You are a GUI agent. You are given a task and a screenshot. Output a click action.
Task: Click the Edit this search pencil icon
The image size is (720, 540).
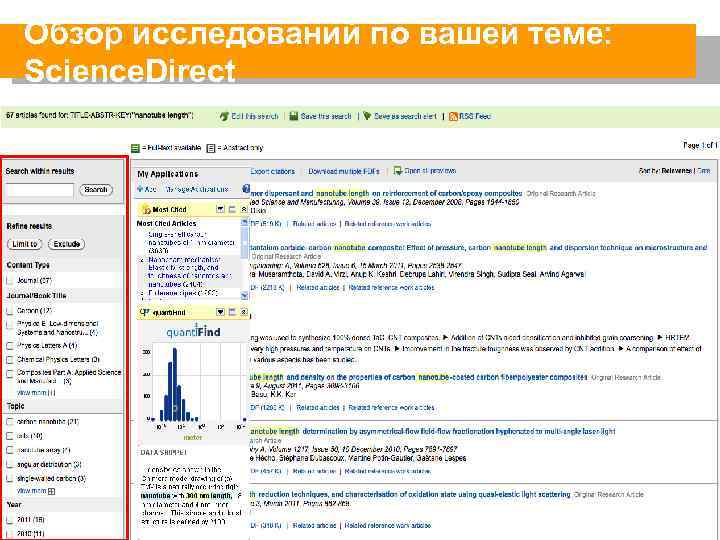224,116
